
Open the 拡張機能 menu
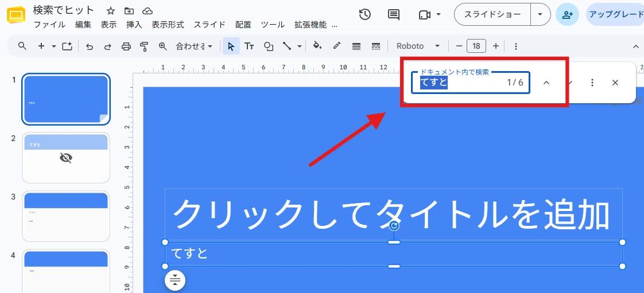[311, 25]
